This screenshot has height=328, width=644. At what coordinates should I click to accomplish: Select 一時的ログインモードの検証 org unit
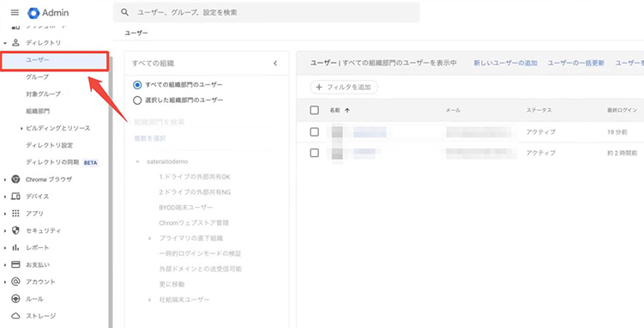pyautogui.click(x=200, y=253)
